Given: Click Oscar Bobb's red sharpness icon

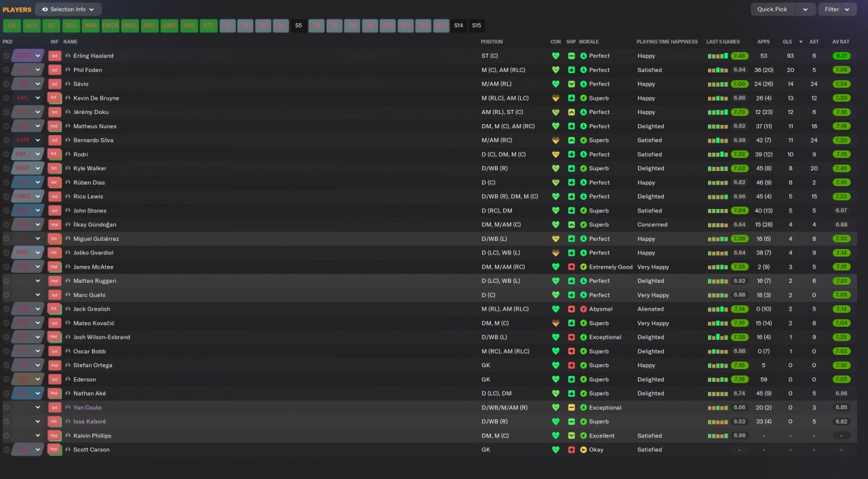Looking at the screenshot, I should pos(572,351).
